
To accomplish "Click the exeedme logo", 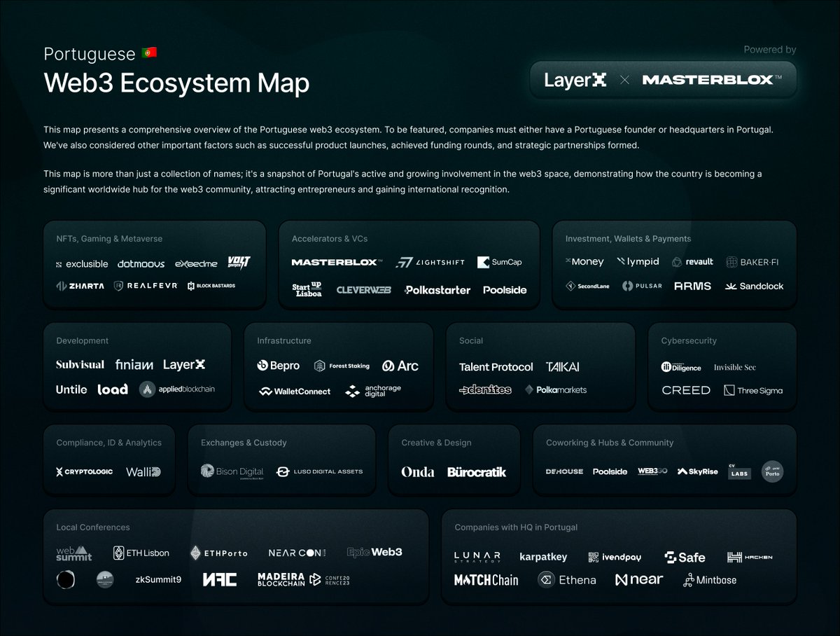I will [x=197, y=264].
